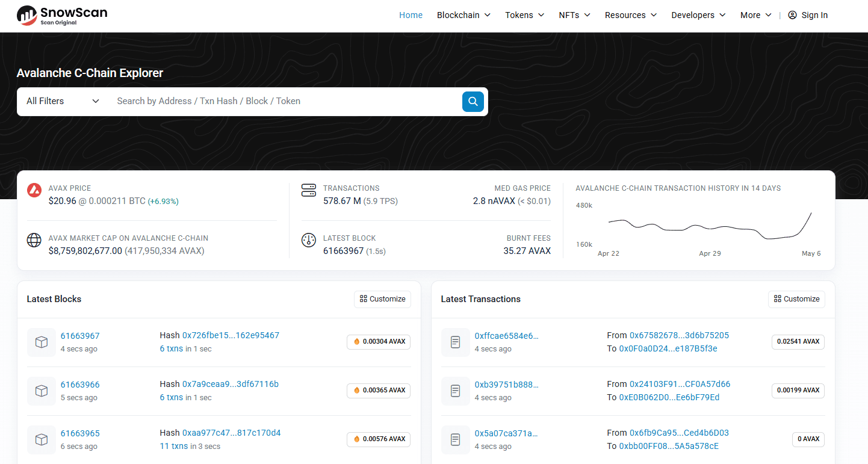The image size is (868, 464).
Task: Open the All Filters dropdown
Action: 63,101
